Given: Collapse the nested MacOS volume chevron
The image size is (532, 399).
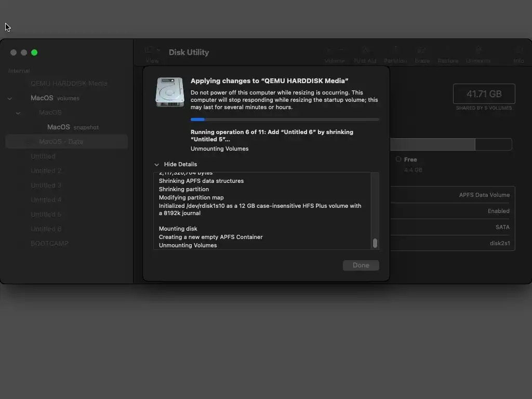Looking at the screenshot, I should click(18, 113).
